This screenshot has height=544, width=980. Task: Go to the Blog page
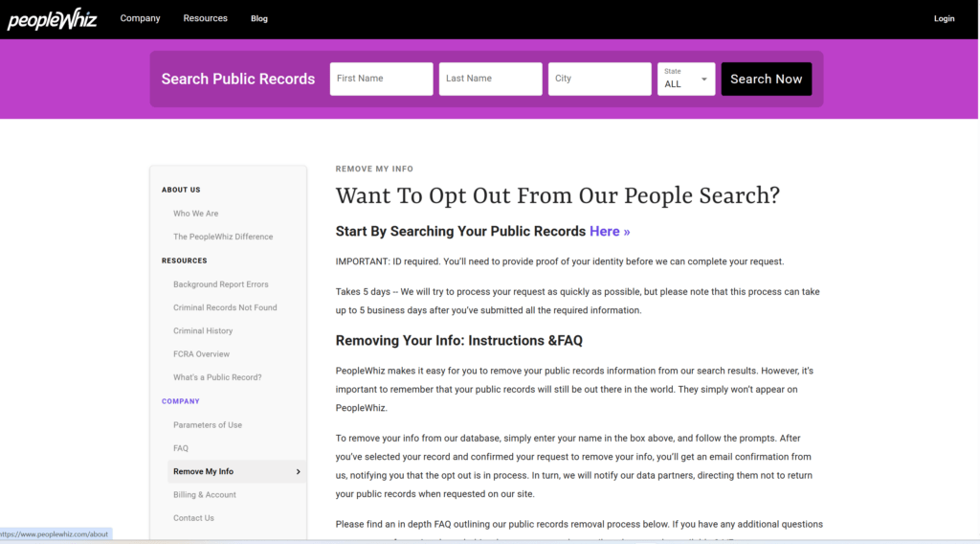tap(259, 19)
